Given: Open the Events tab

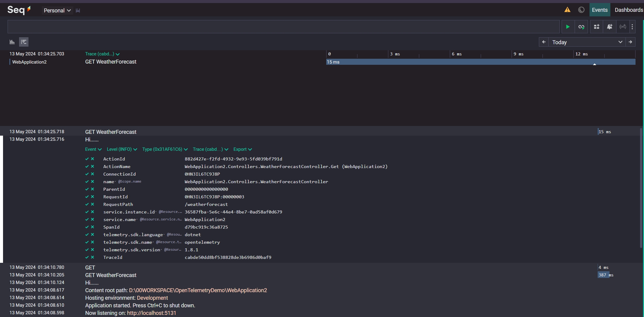Looking at the screenshot, I should pyautogui.click(x=599, y=10).
